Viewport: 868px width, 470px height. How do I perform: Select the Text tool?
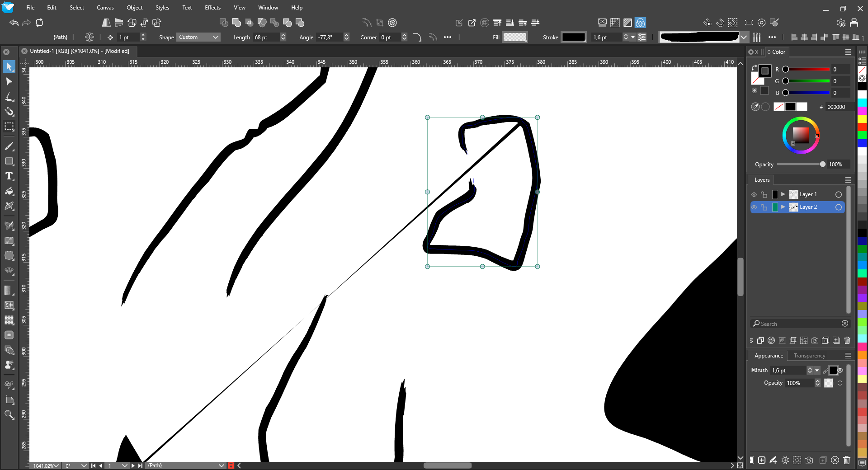coord(9,176)
